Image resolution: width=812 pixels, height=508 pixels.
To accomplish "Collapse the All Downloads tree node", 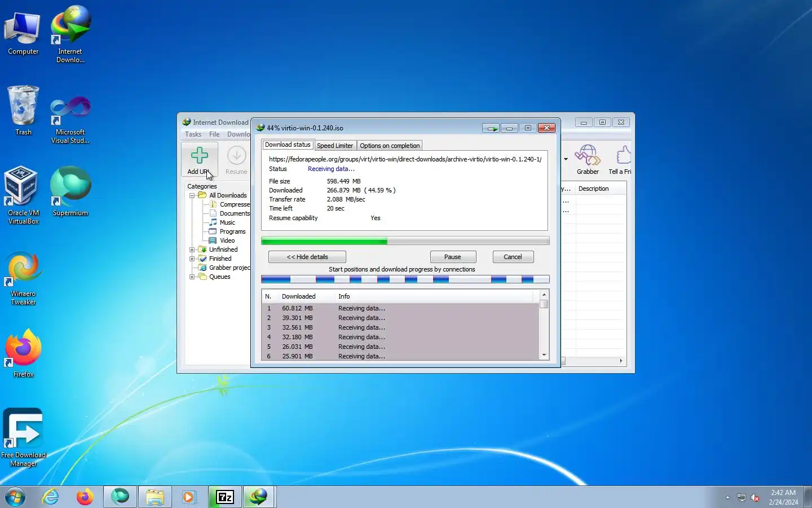I will click(192, 195).
